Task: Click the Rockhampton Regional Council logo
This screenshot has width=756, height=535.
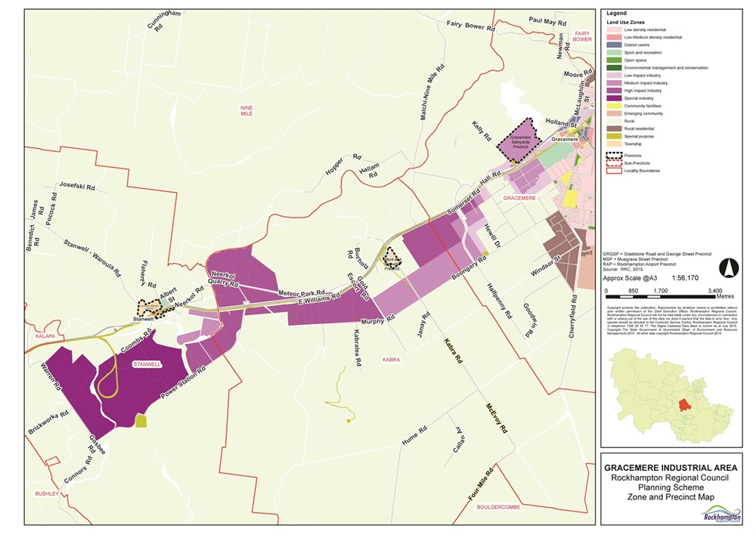Action: [723, 517]
